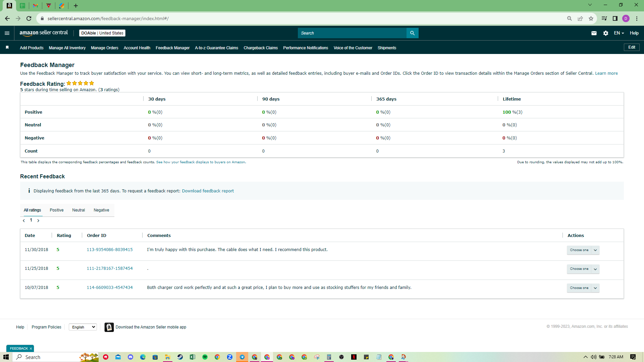Open Feedback Manager nav item

(173, 48)
